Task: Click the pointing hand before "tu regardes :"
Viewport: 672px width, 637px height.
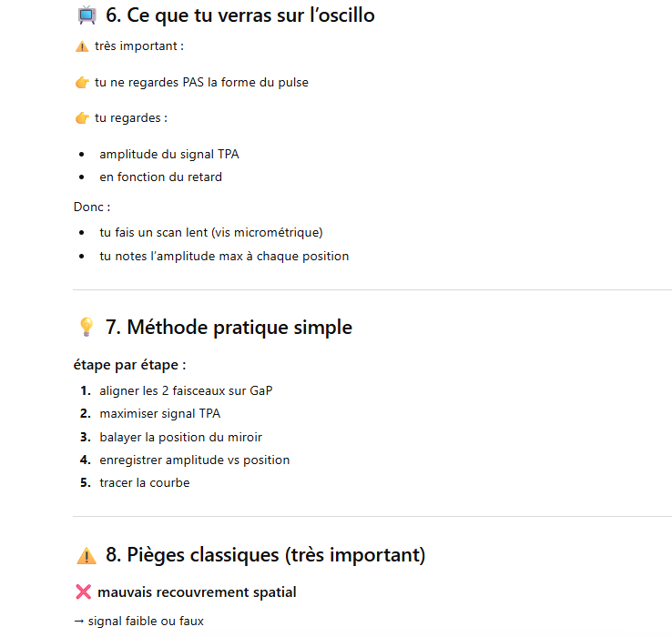Action: [82, 118]
